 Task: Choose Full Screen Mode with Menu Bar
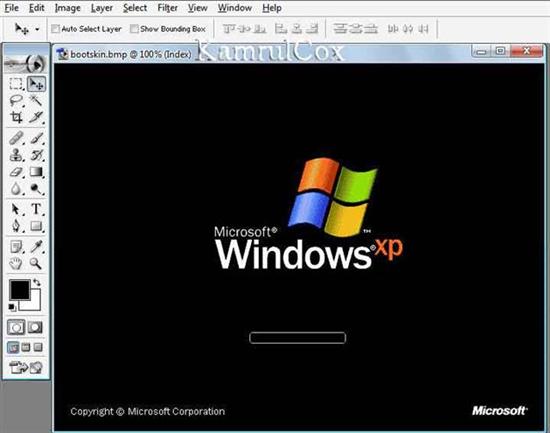(x=26, y=347)
